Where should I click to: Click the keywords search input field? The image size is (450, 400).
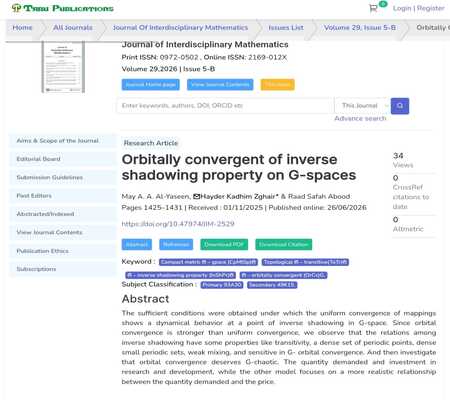click(225, 106)
